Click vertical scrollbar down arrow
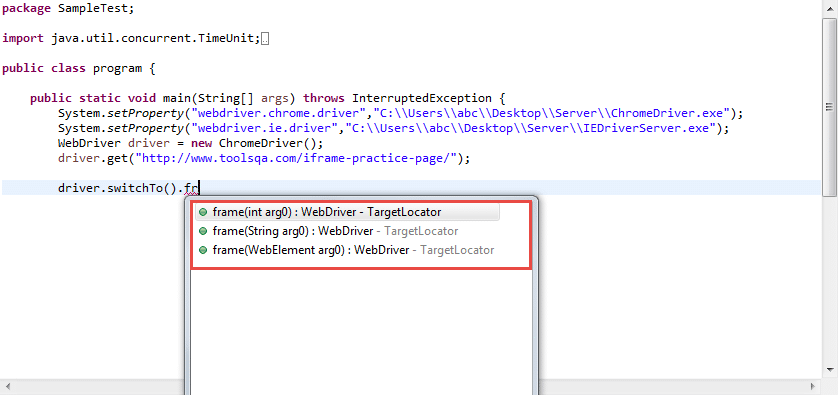This screenshot has height=395, width=838. [x=830, y=369]
